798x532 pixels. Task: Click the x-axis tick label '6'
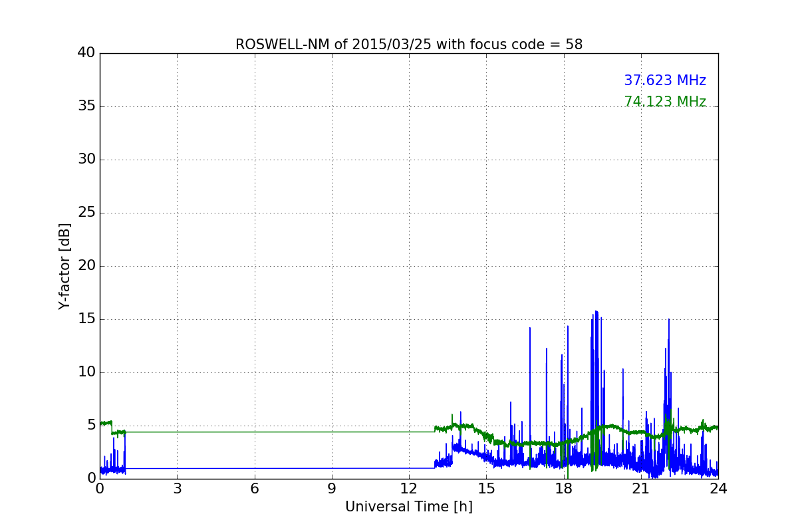[255, 489]
